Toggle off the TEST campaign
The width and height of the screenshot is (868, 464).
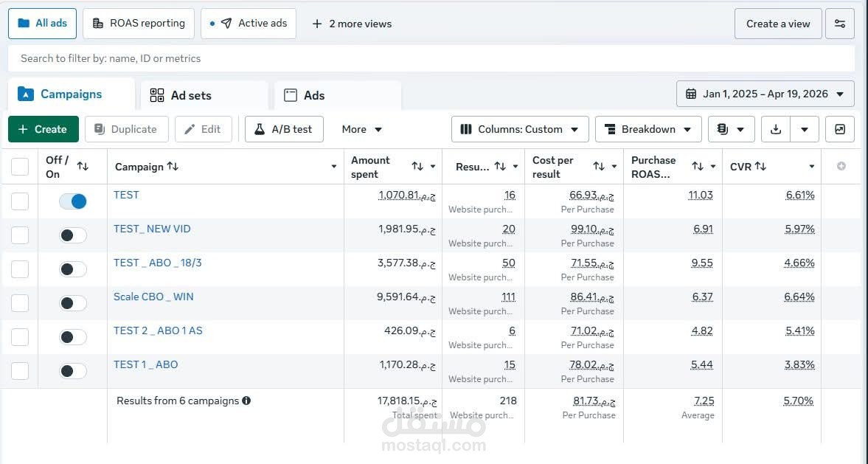(x=73, y=201)
